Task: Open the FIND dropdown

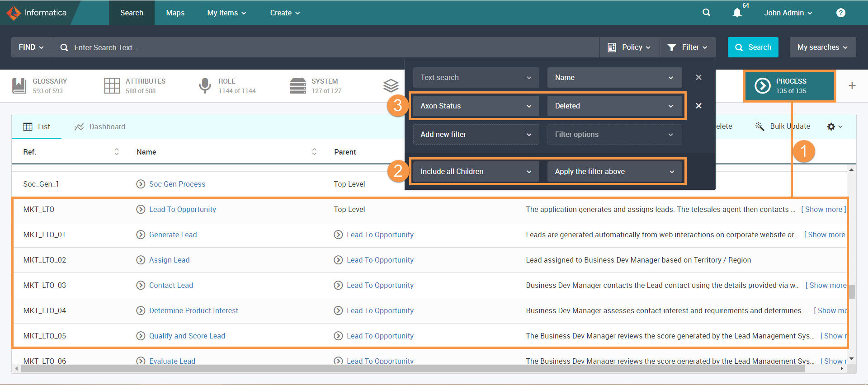Action: point(31,47)
